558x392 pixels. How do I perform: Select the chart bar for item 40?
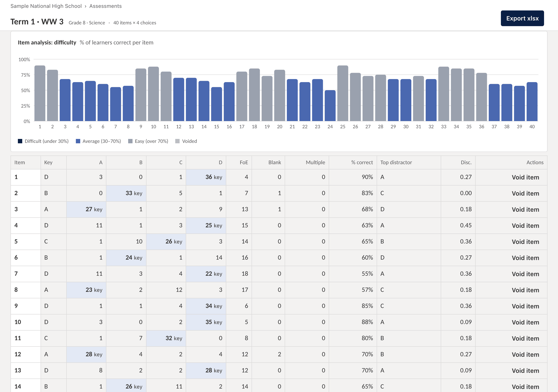tap(532, 101)
